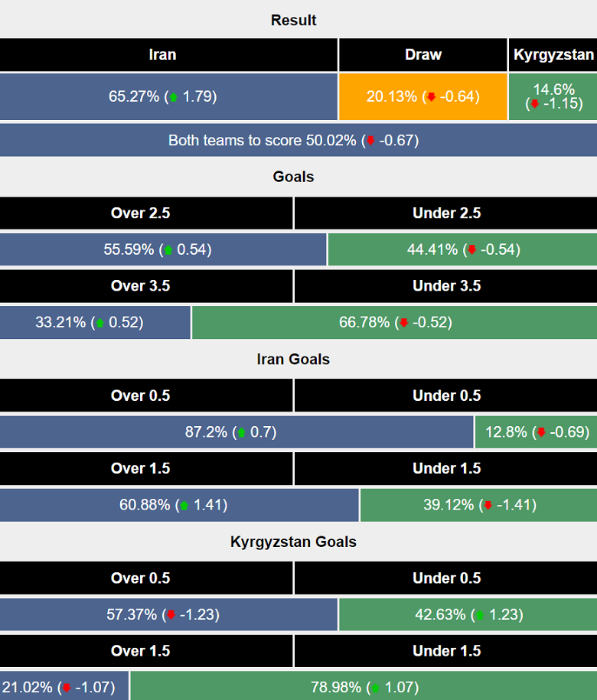
Task: Click the Both teams to score bar
Action: point(293,141)
